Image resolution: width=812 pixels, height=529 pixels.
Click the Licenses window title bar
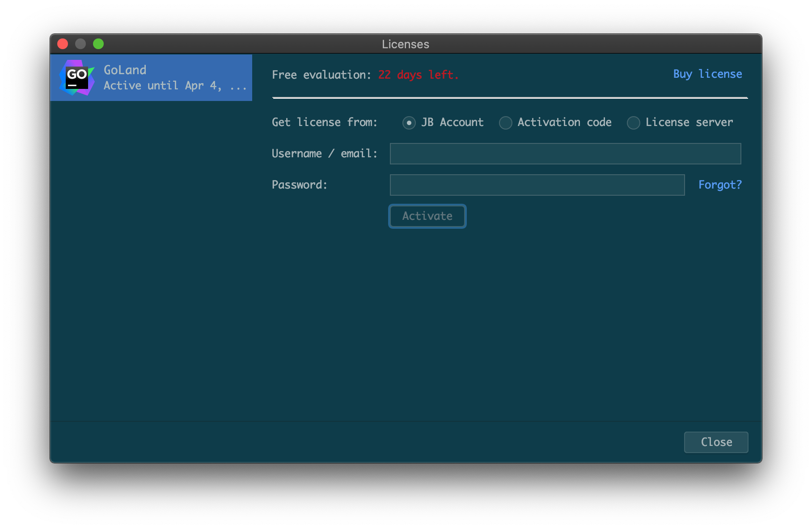point(405,44)
